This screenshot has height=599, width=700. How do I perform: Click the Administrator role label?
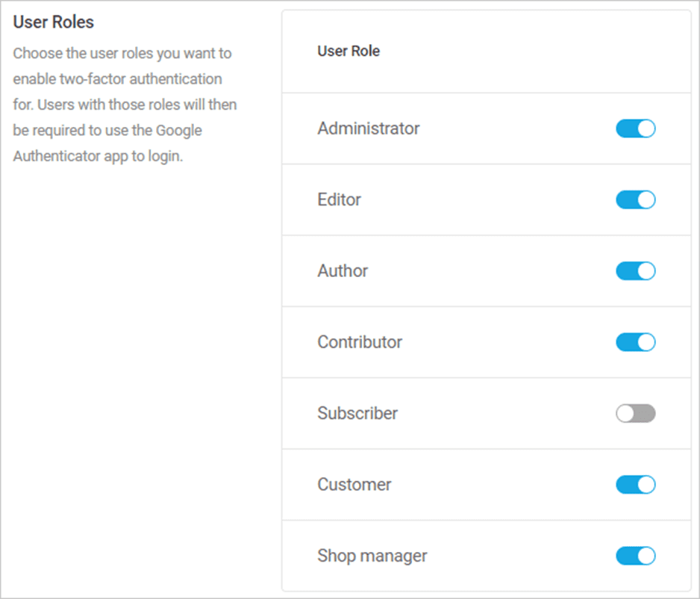click(x=369, y=128)
